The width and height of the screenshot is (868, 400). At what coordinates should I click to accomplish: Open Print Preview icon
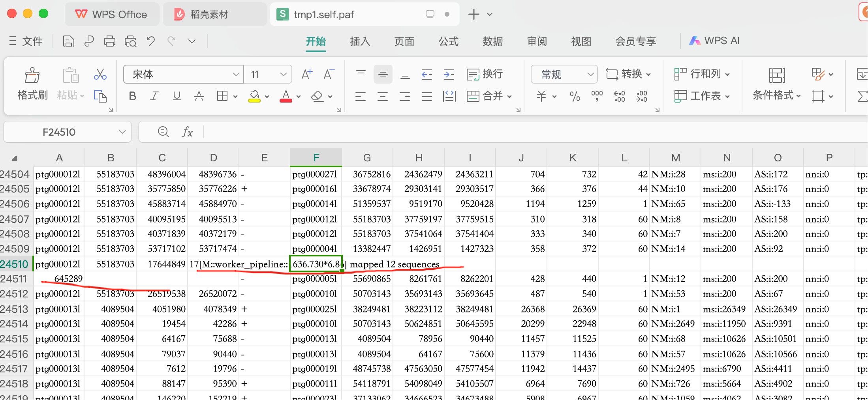pyautogui.click(x=130, y=41)
